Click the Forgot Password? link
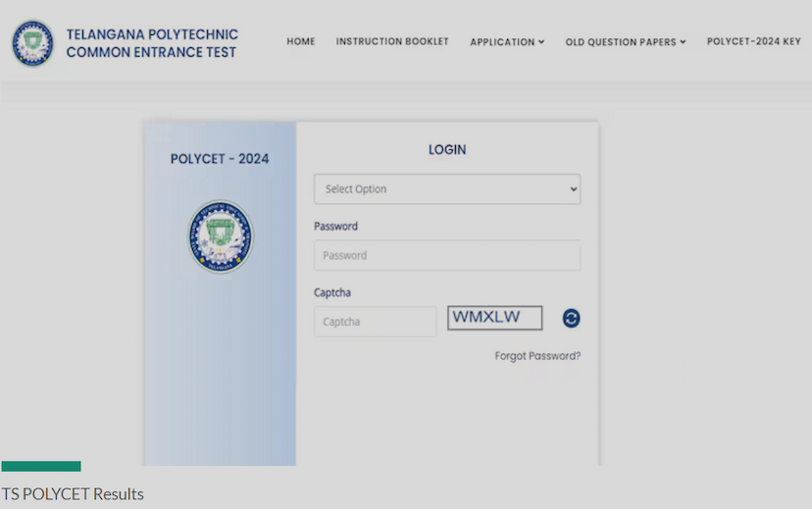The image size is (812, 509). [x=537, y=356]
